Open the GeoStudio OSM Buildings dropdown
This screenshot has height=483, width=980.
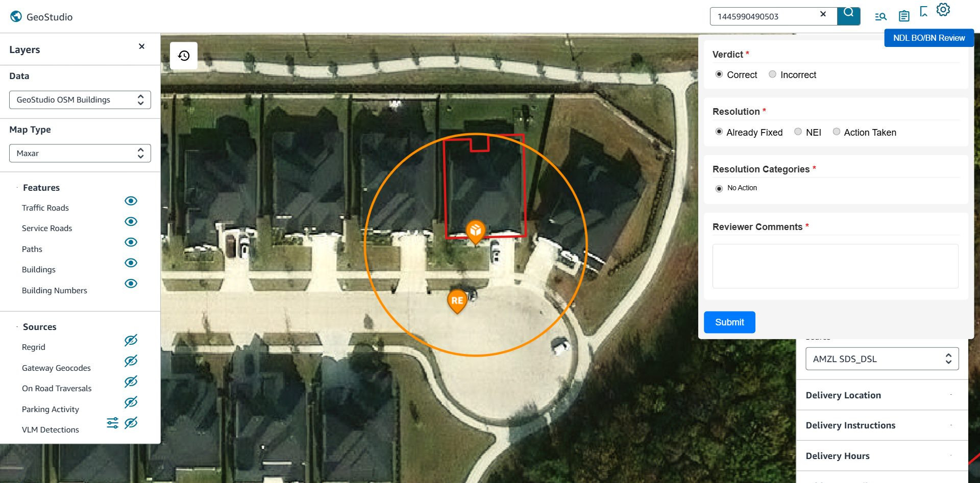coord(80,100)
